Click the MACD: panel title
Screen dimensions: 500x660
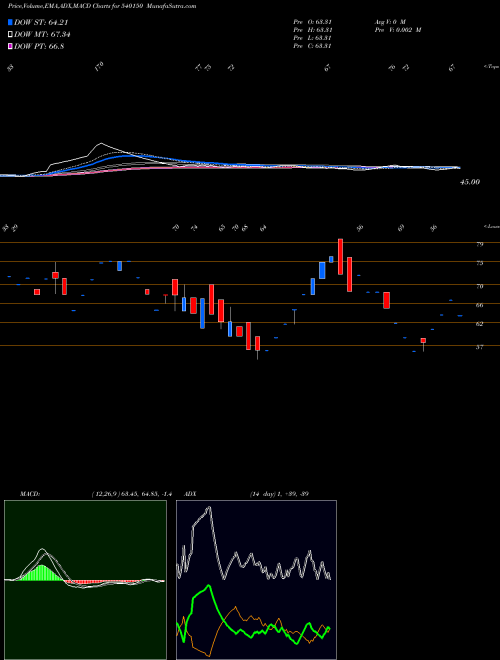29,494
